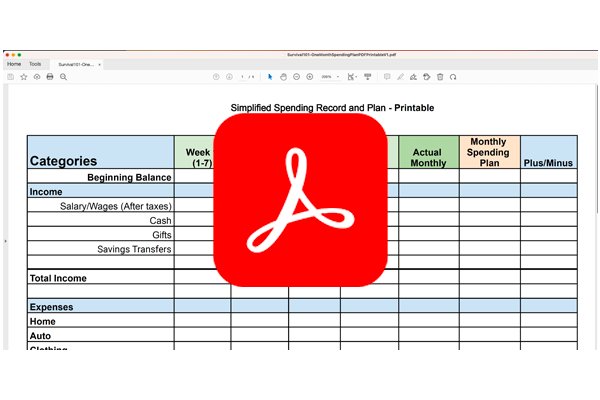600x400 pixels.
Task: Zoom in using the plus circle icon
Action: click(309, 76)
